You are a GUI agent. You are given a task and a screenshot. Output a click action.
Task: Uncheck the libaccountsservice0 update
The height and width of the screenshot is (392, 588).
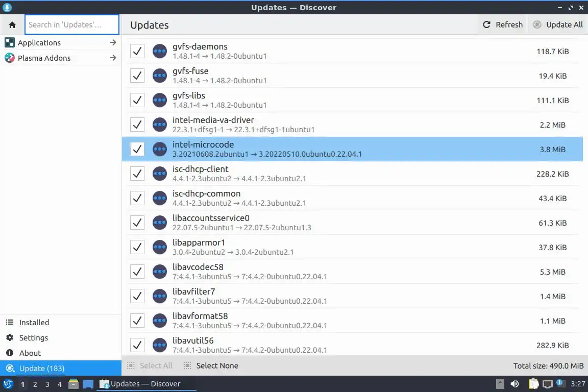(x=137, y=223)
